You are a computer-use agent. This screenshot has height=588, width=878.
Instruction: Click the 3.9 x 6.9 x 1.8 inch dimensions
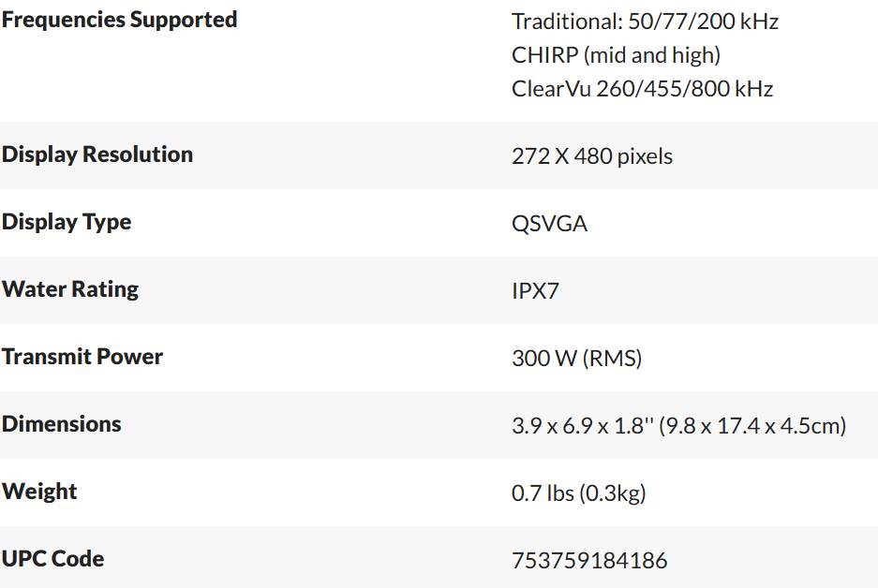[582, 426]
